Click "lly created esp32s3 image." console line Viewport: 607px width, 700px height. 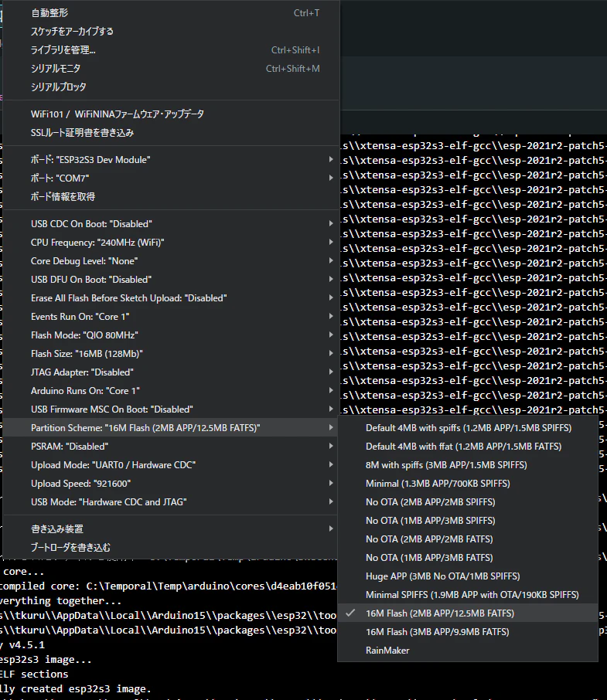[x=76, y=689]
